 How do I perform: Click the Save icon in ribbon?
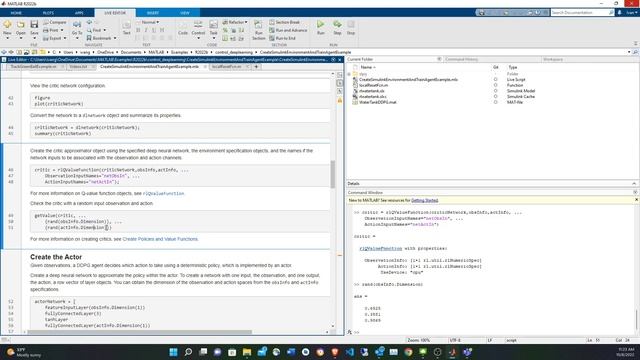34,25
